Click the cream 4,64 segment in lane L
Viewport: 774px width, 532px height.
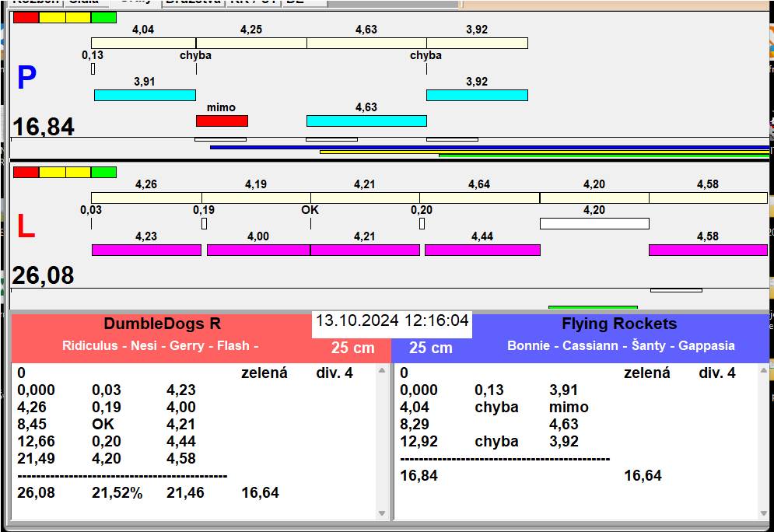pos(479,198)
